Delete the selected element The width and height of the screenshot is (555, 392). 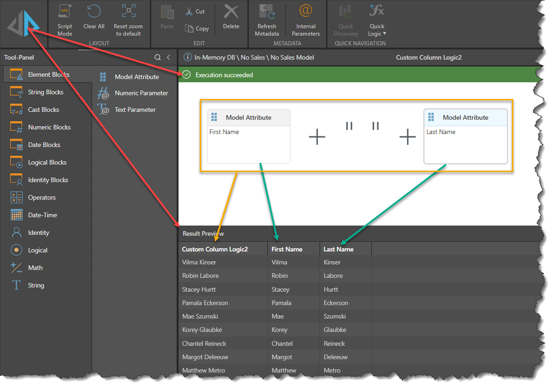[x=231, y=18]
